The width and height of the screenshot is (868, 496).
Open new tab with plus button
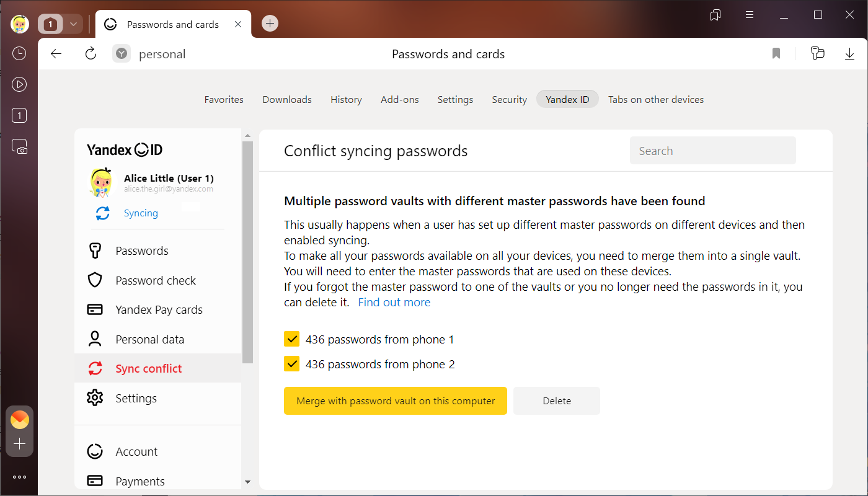coord(270,24)
